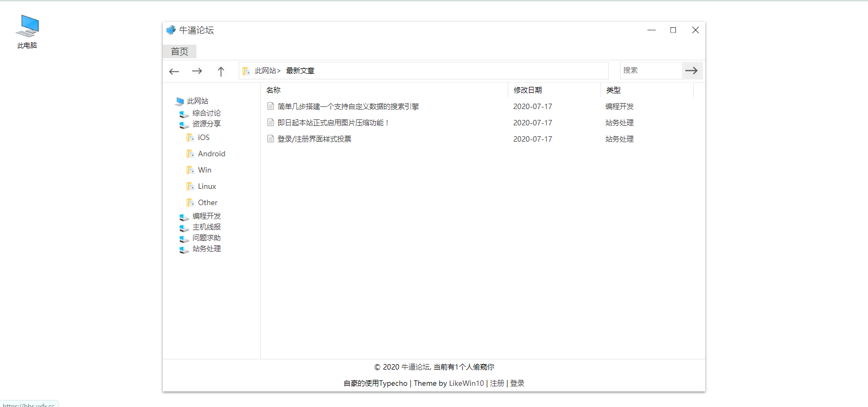
Task: Open article 简单几步搭建一个支持自定义数据的搜索引擎
Action: (348, 106)
